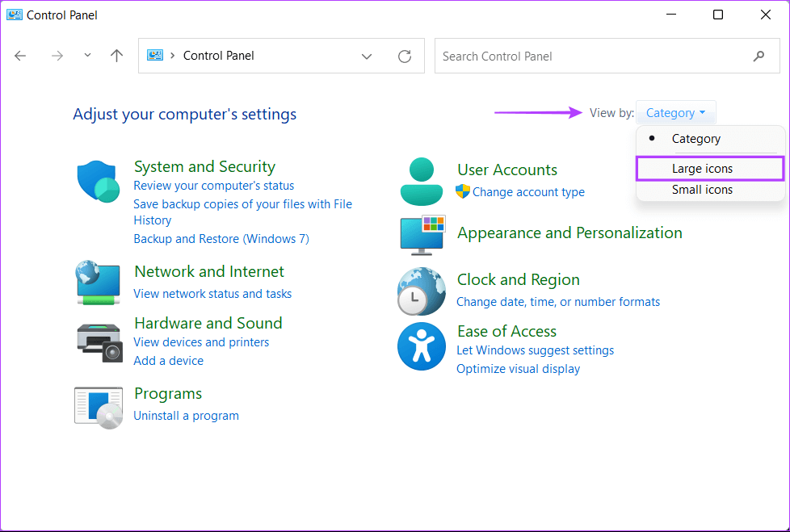Select Category in View by menu

[x=710, y=138]
